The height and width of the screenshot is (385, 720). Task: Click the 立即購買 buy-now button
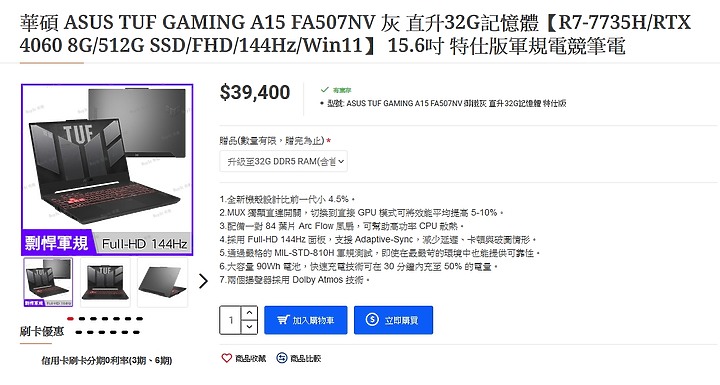pyautogui.click(x=393, y=320)
